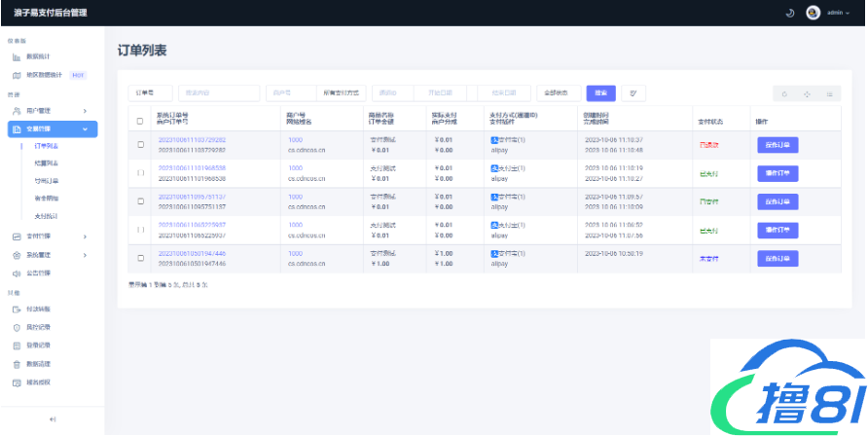Click 操作订单 button in the first row
The width and height of the screenshot is (868, 436).
(778, 145)
